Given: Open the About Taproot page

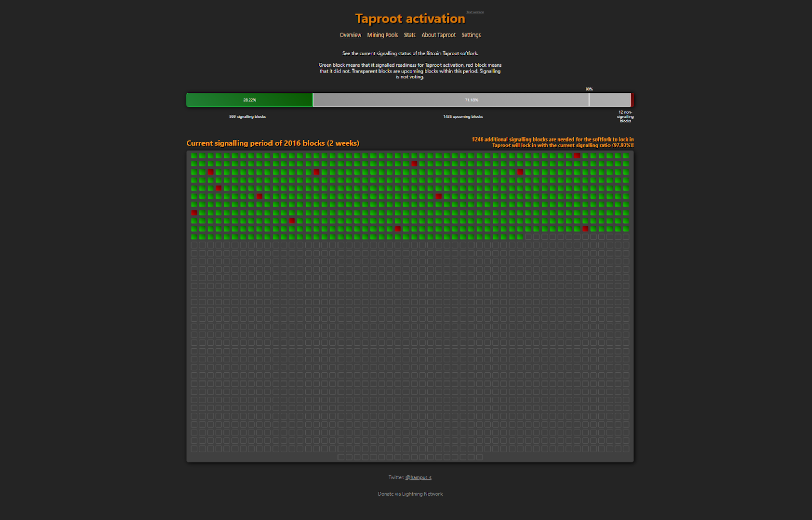Looking at the screenshot, I should pos(438,35).
